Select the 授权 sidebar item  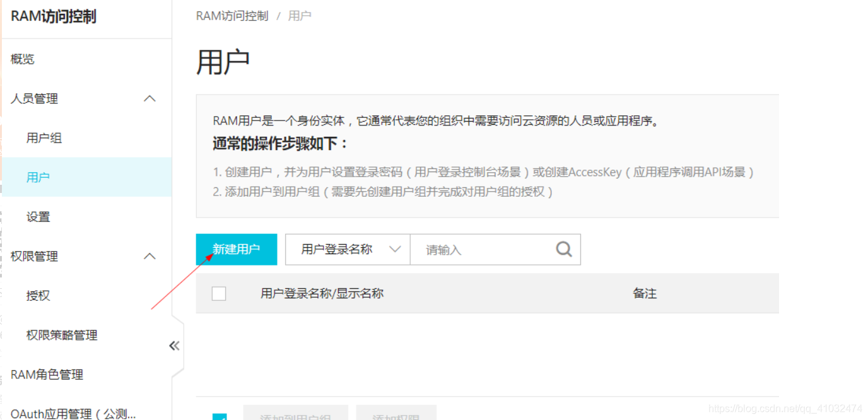[x=38, y=296]
